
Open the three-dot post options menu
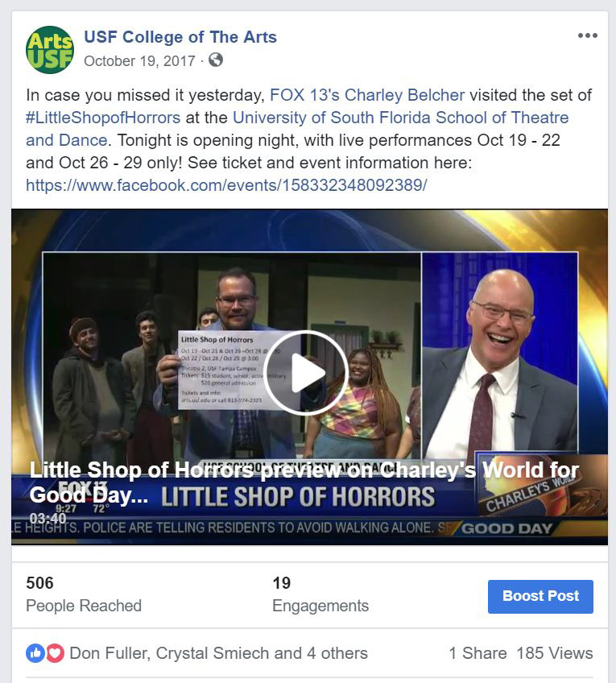[587, 35]
